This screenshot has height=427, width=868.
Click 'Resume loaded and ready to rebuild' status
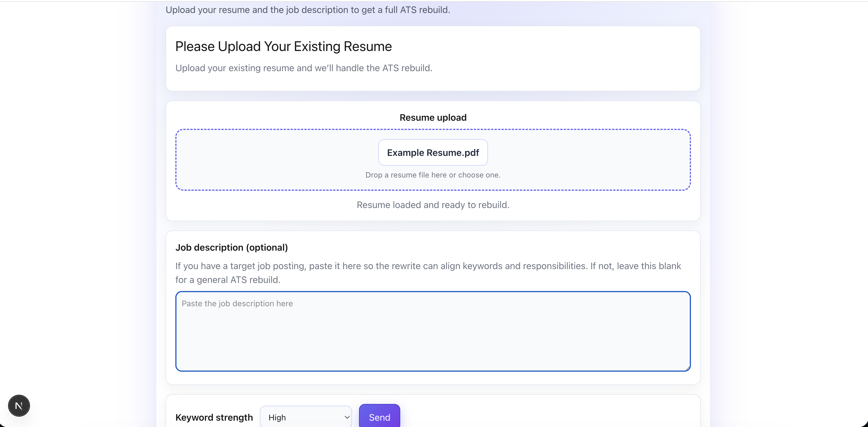coord(433,205)
